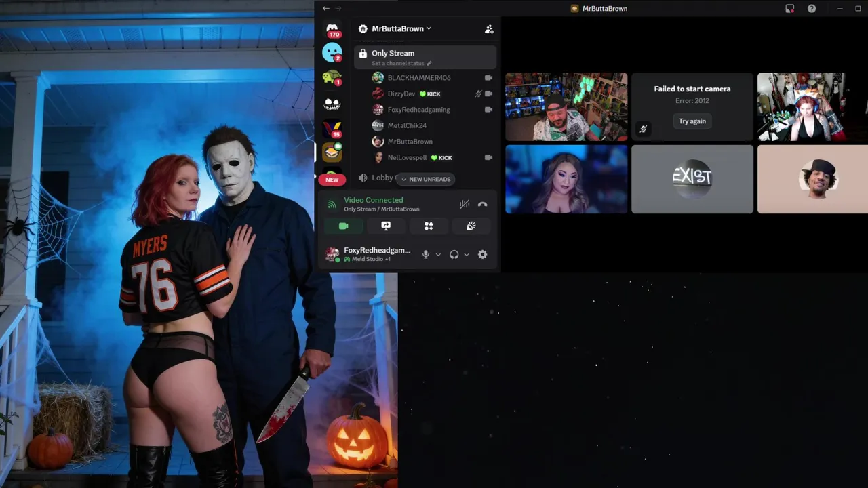Expand microphone input options chevron

tap(438, 255)
